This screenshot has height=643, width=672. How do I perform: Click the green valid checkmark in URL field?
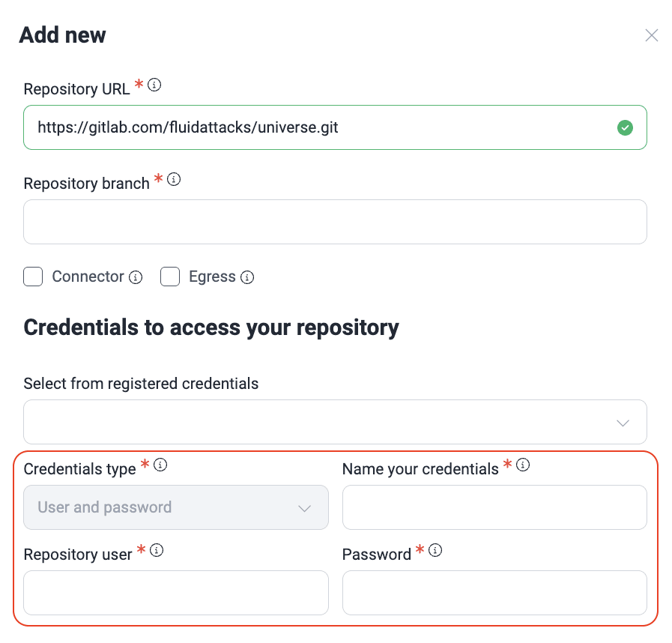point(625,127)
